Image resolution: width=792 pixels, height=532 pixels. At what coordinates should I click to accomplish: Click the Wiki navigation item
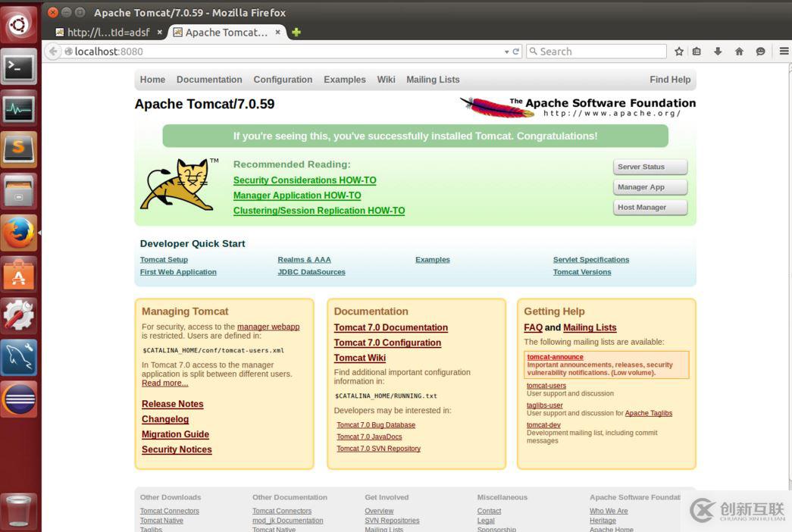(x=386, y=79)
